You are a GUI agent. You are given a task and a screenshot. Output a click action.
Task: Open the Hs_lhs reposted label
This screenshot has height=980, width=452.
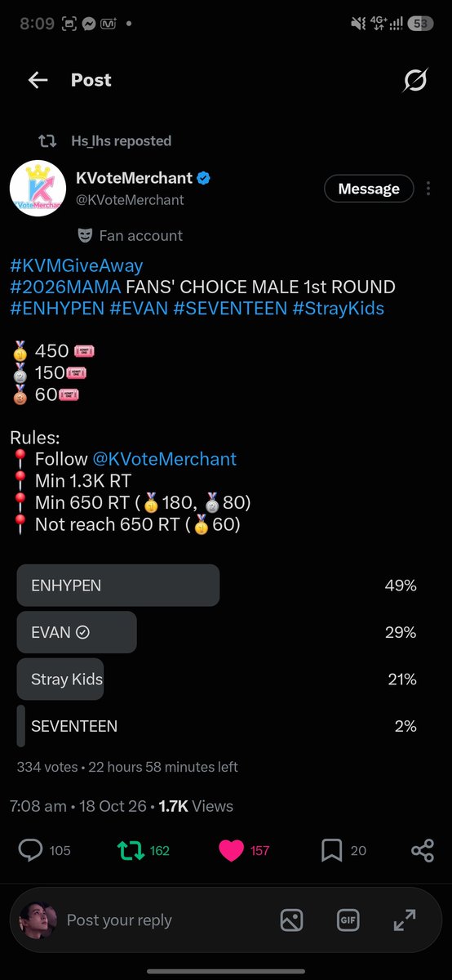pos(121,140)
